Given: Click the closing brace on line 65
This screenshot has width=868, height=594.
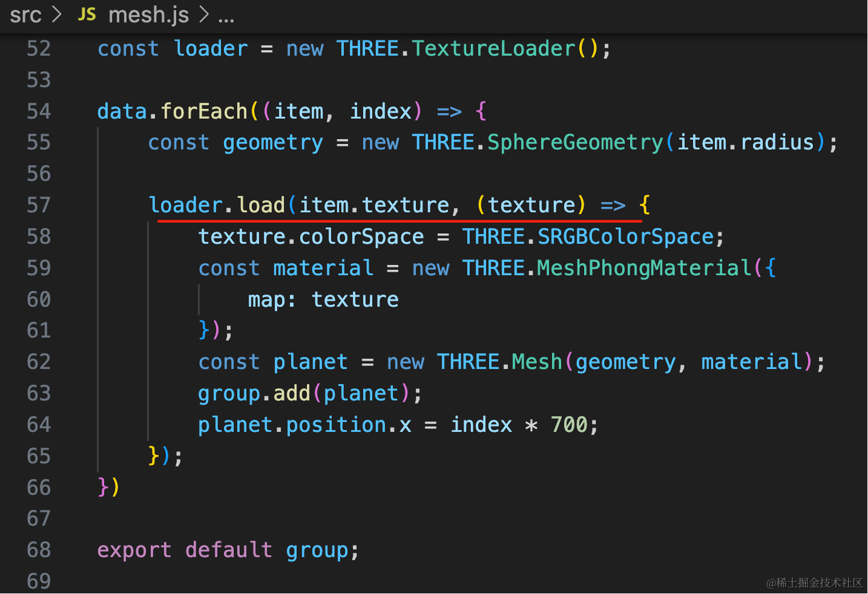Looking at the screenshot, I should coord(154,455).
